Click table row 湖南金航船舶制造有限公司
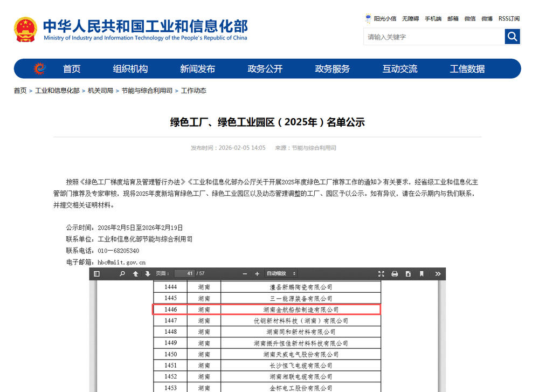Viewport: 539px width, 392px height. pyautogui.click(x=266, y=310)
